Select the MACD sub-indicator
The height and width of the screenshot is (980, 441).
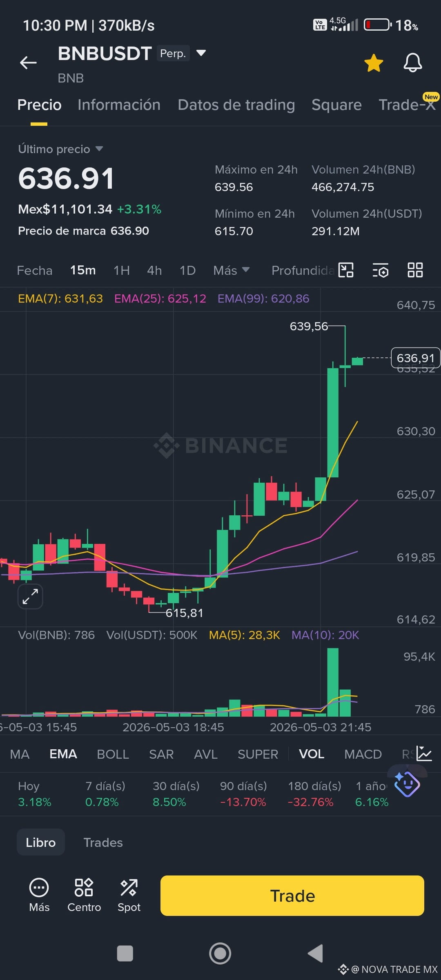(x=363, y=754)
